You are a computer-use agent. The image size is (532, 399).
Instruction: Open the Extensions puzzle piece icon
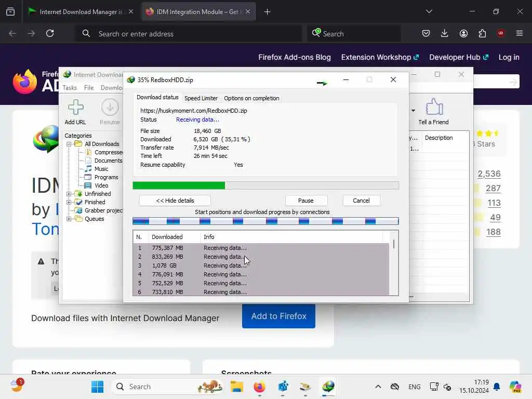(x=482, y=33)
